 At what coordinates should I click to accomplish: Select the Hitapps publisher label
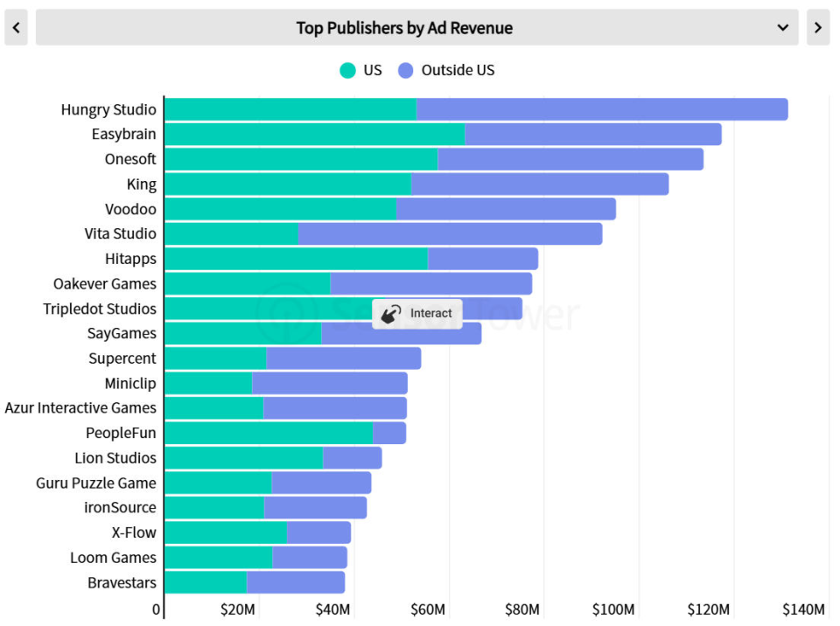(130, 259)
